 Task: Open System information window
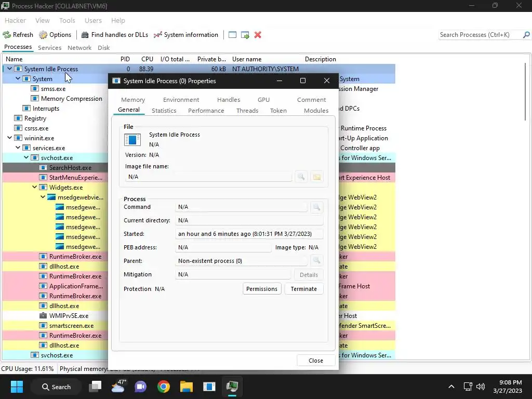coord(186,35)
